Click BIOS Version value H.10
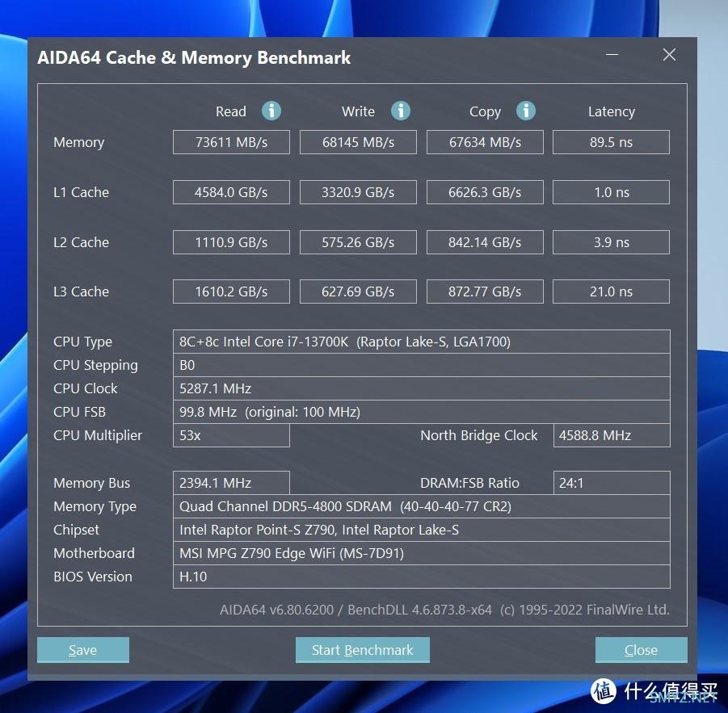 [422, 577]
